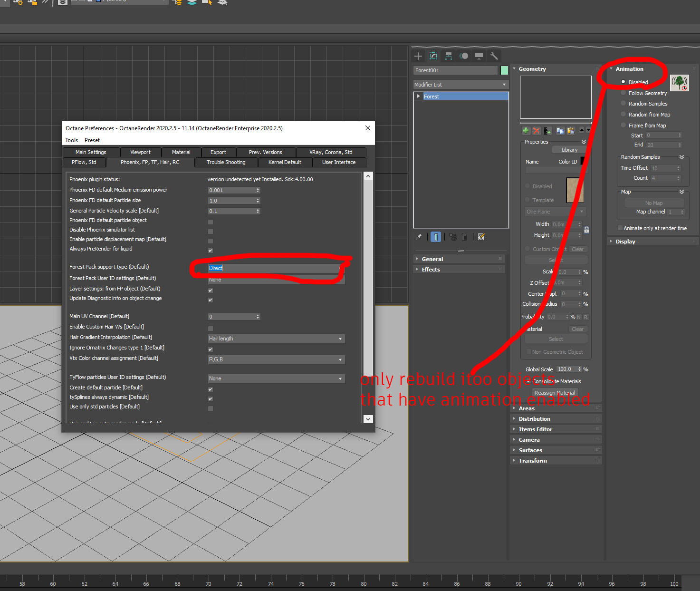
Task: Click the Forest animation tree icon
Action: [x=680, y=83]
